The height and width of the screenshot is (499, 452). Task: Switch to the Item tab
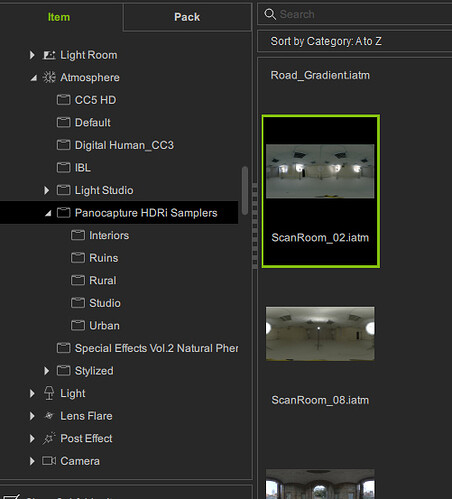click(x=59, y=17)
